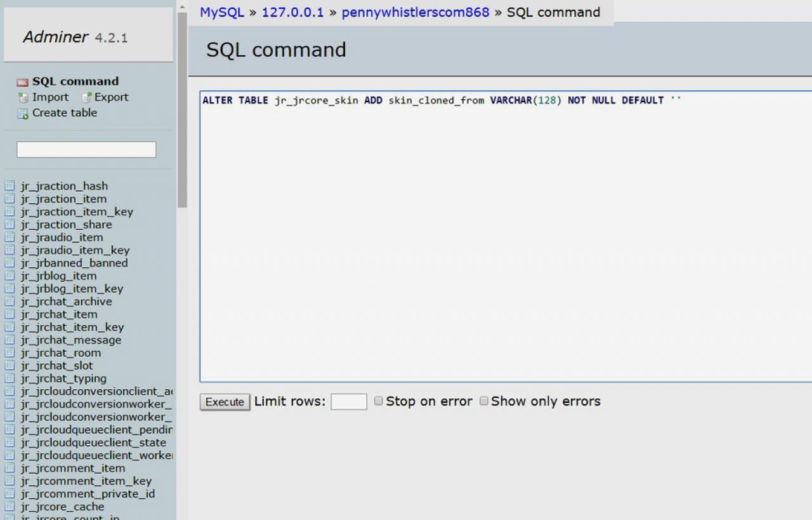The height and width of the screenshot is (520, 812).
Task: Open the Create table link
Action: (x=65, y=113)
